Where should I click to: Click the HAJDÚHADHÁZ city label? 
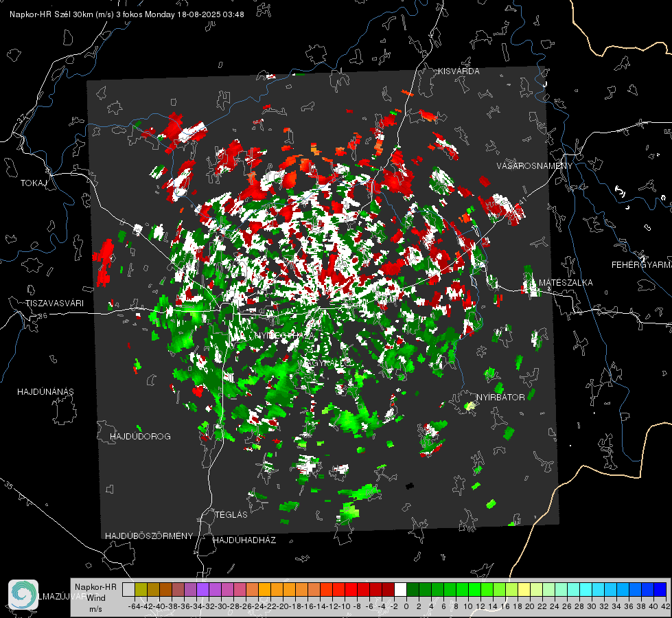click(244, 540)
